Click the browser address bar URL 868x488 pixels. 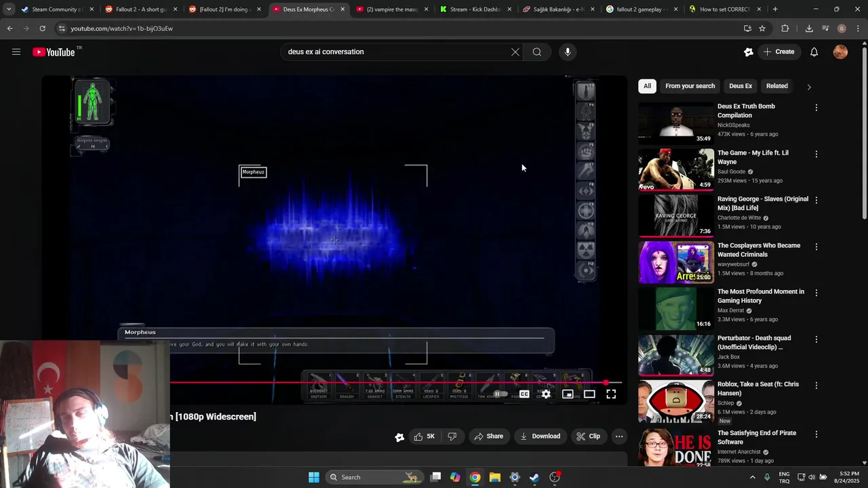tap(122, 28)
